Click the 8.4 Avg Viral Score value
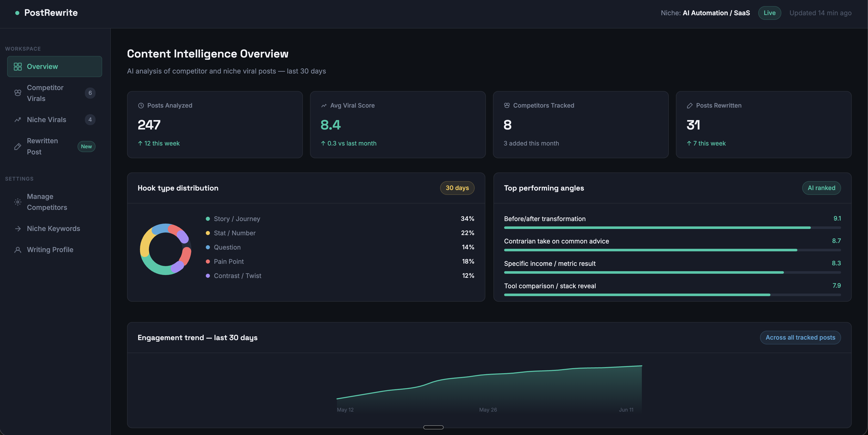 click(x=331, y=125)
